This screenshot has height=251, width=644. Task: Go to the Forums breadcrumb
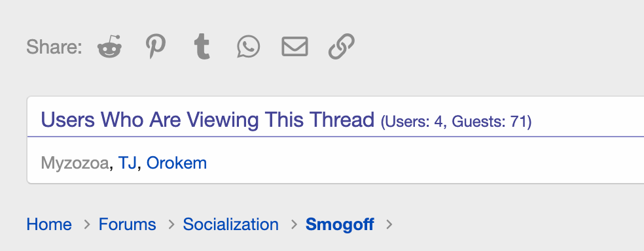tap(128, 224)
